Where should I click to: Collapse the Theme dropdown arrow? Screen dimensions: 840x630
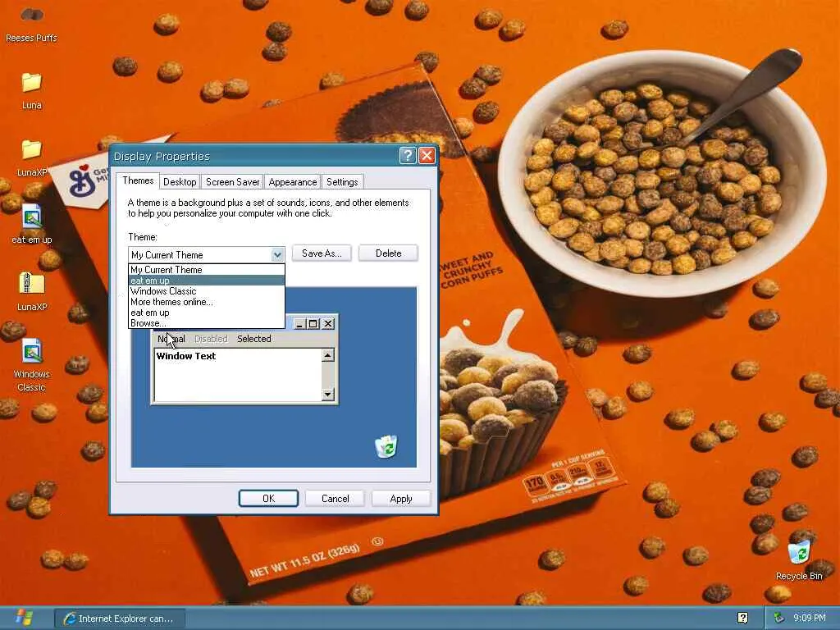(277, 255)
